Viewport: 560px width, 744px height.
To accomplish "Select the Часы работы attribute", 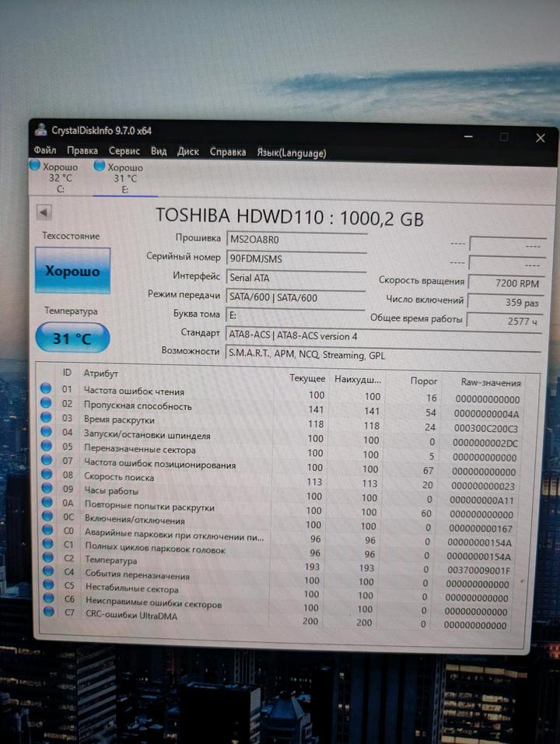I will tap(111, 490).
